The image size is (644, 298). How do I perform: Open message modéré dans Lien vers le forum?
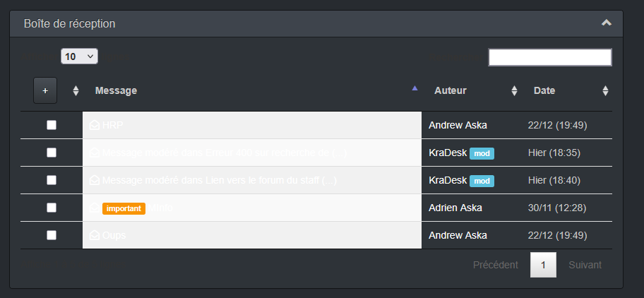point(219,180)
